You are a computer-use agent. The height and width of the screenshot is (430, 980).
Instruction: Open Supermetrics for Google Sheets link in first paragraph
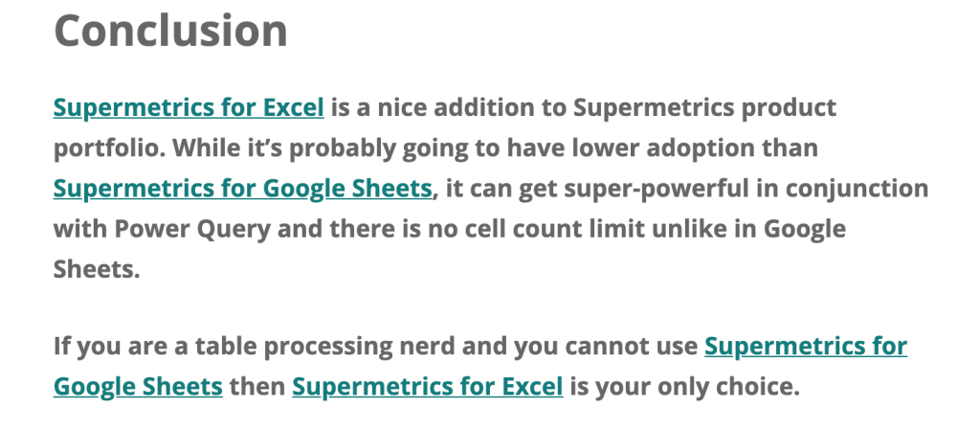click(242, 188)
